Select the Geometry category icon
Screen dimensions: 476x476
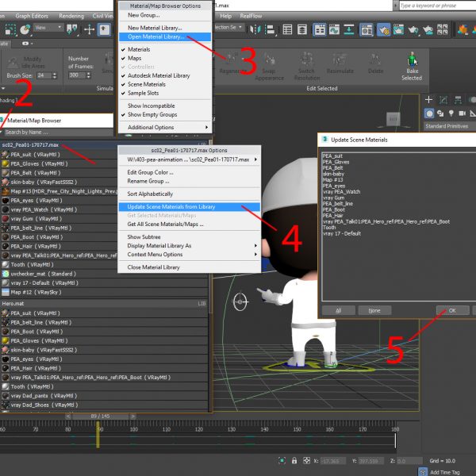coord(429,113)
